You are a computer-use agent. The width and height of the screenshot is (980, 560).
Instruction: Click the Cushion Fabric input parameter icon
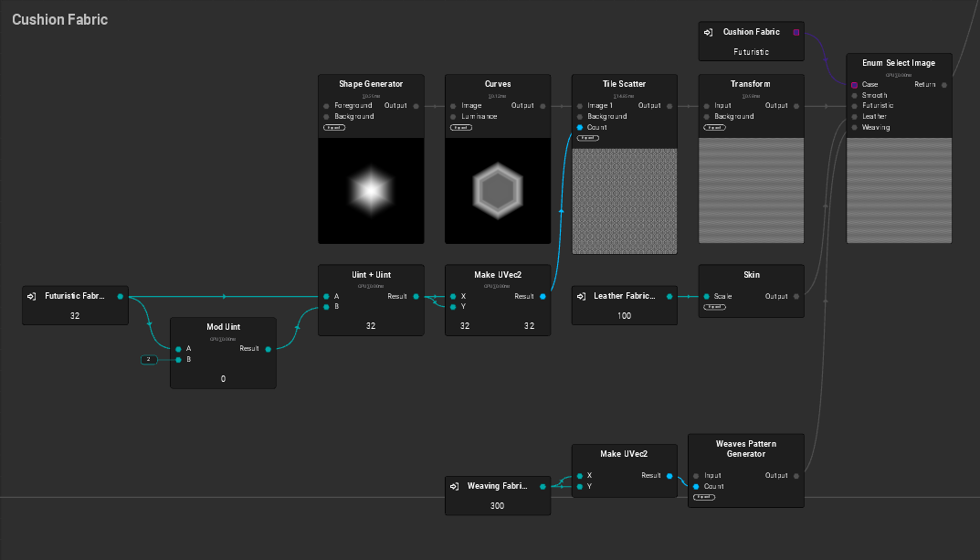(x=709, y=32)
